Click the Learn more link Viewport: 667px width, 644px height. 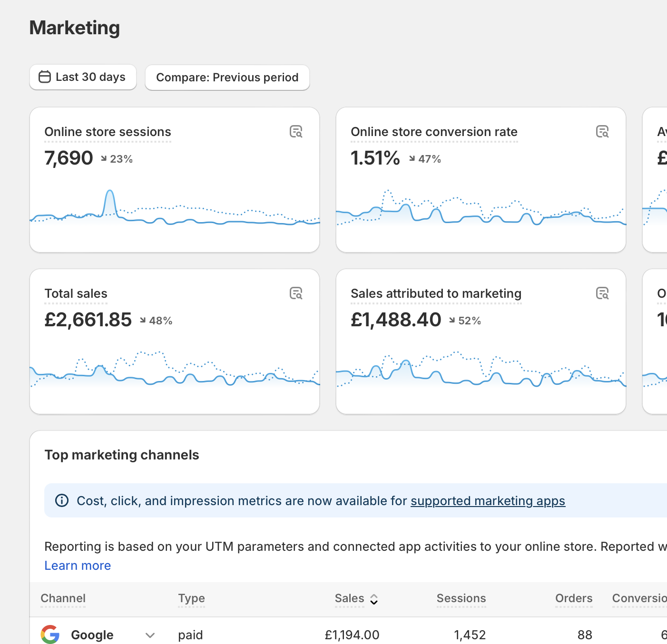coord(78,566)
